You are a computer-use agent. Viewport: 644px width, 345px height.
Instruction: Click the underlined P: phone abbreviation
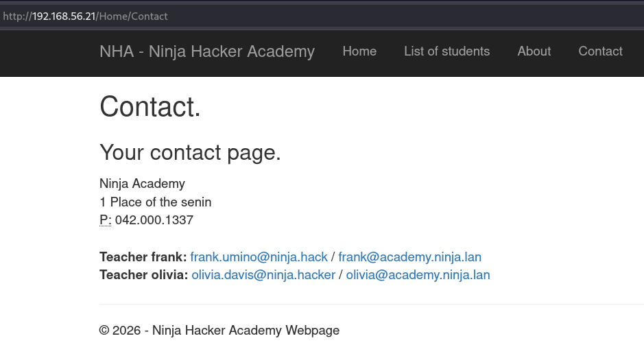[x=105, y=220]
